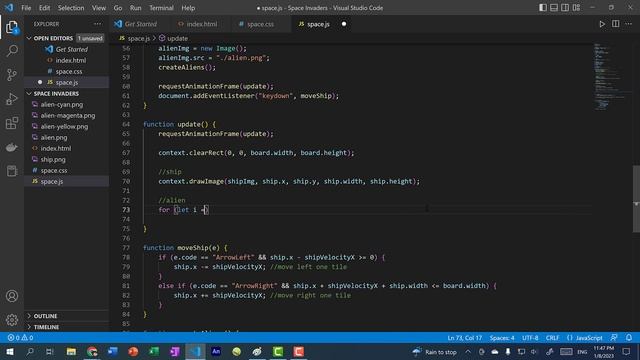Open Source Control view
This screenshot has width=640, height=360.
tap(12, 75)
